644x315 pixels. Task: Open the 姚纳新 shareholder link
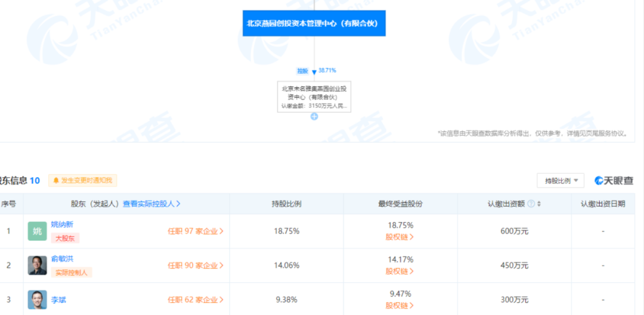tap(62, 225)
